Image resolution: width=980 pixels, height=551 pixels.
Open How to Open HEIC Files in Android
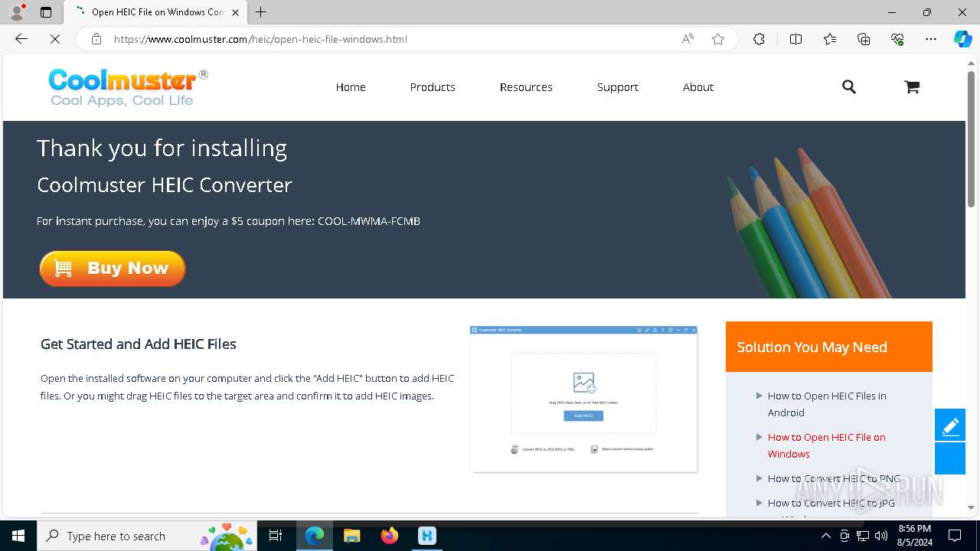point(827,404)
